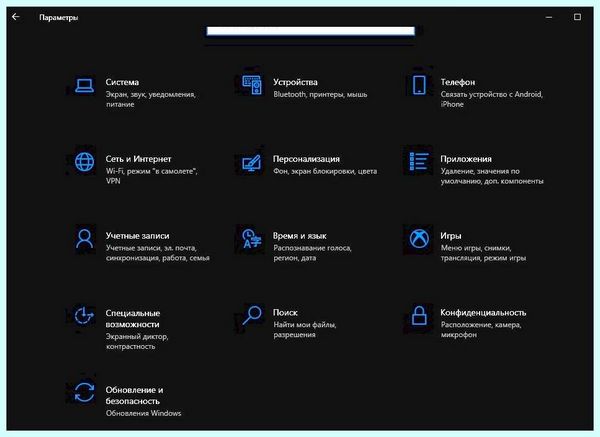Open the Обновление и безопасность arrows icon
600x437 pixels.
[x=84, y=393]
